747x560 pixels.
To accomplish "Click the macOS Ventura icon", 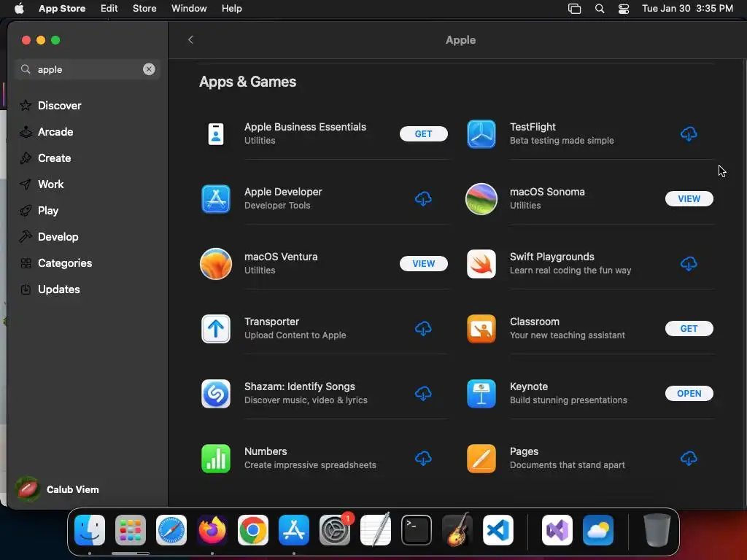I will click(216, 263).
